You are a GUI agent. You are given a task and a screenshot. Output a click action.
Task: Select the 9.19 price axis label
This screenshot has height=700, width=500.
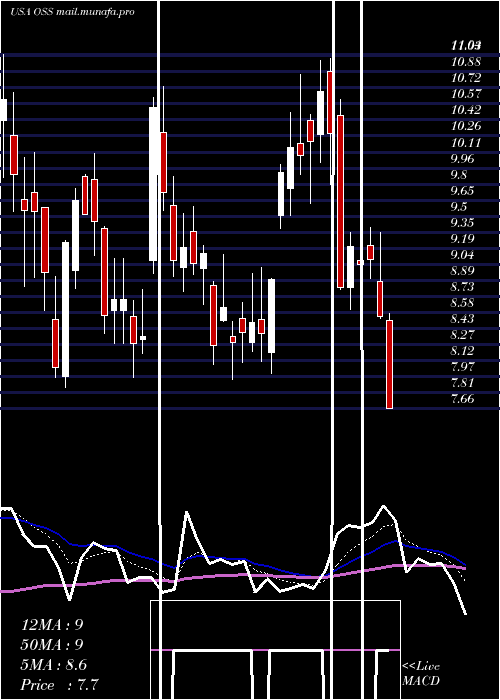tap(462, 239)
